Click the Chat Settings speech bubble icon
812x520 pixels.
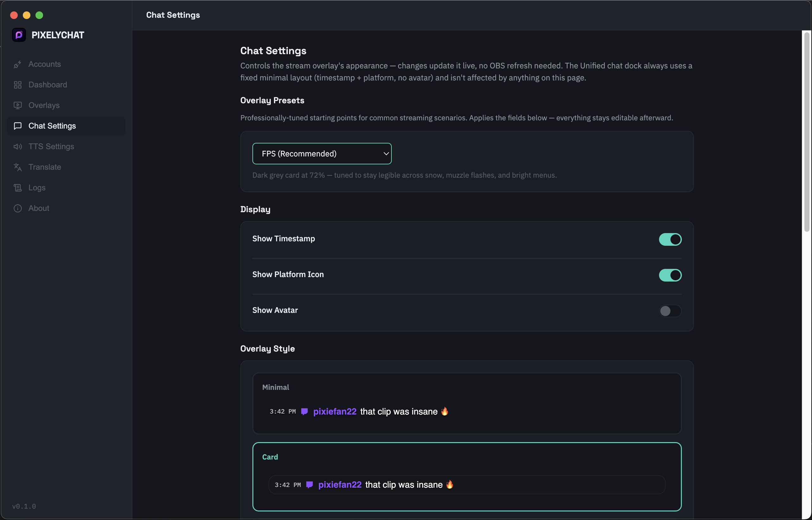point(17,126)
